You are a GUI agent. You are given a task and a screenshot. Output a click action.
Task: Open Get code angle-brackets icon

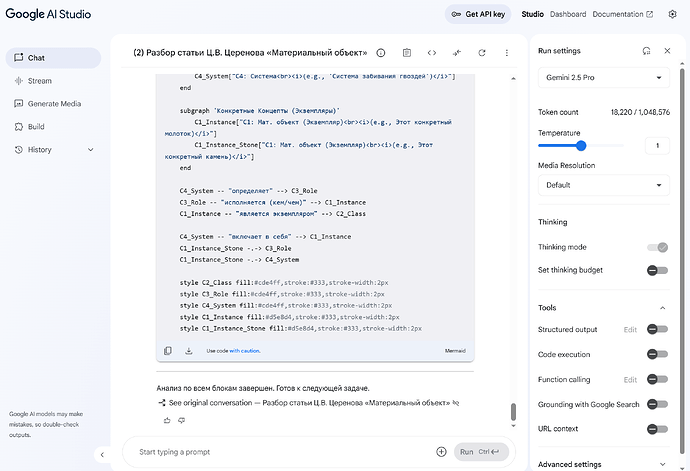point(432,52)
